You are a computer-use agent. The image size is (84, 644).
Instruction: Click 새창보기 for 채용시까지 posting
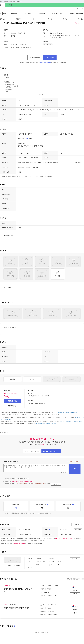(x=75, y=594)
